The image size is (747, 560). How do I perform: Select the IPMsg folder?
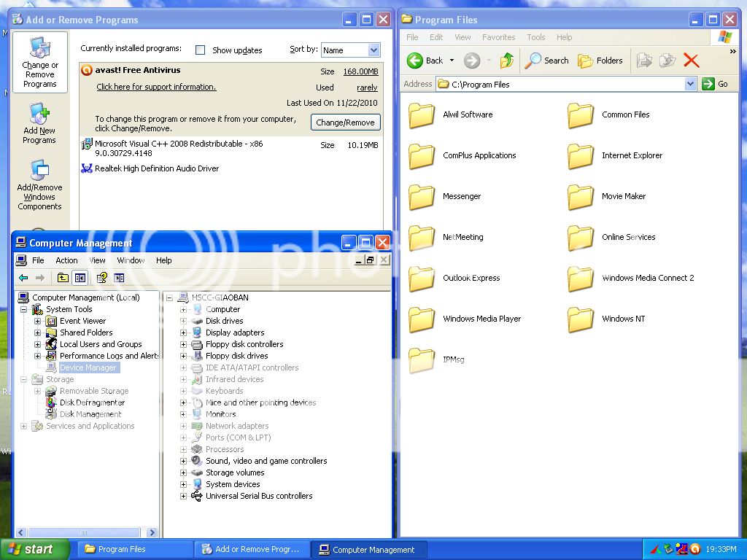point(436,360)
